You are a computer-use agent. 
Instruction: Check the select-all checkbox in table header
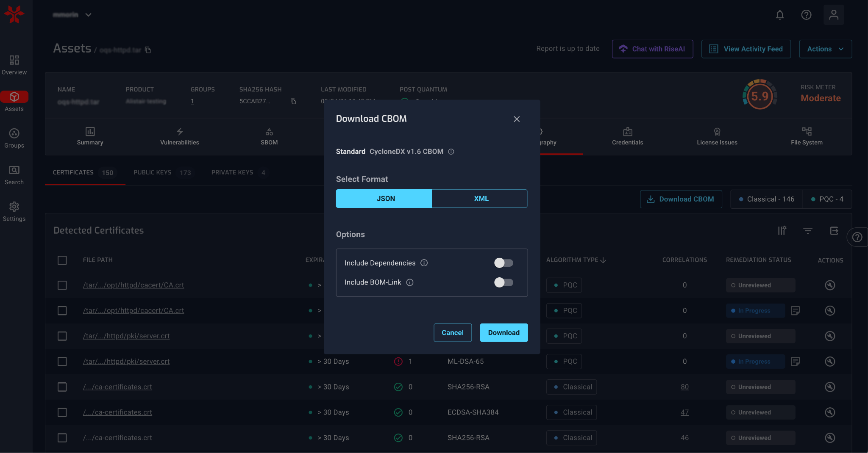(x=62, y=260)
